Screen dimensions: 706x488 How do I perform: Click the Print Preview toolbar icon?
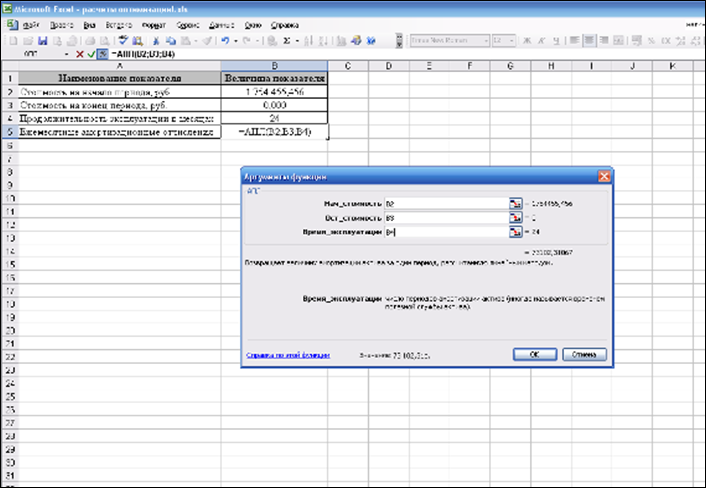pos(104,41)
